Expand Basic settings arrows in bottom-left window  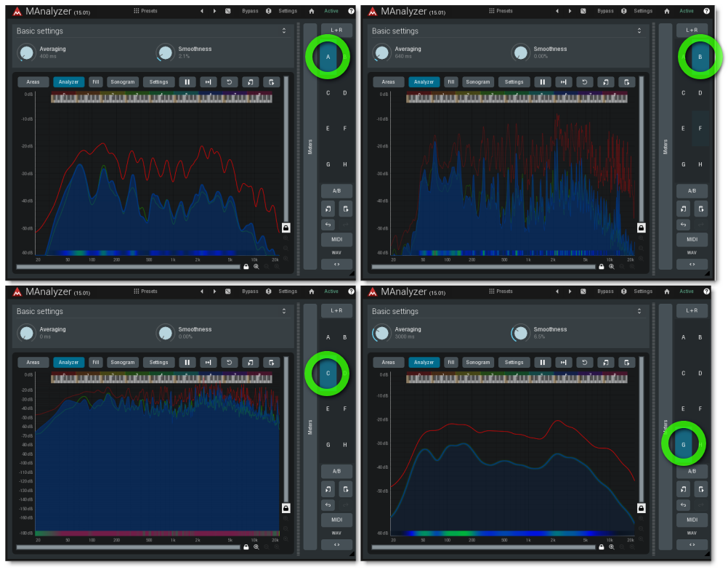[284, 311]
